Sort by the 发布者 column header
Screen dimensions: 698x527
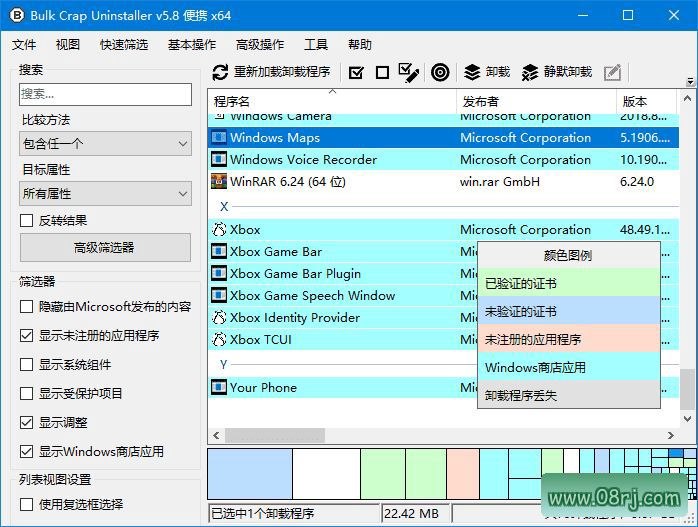click(536, 101)
